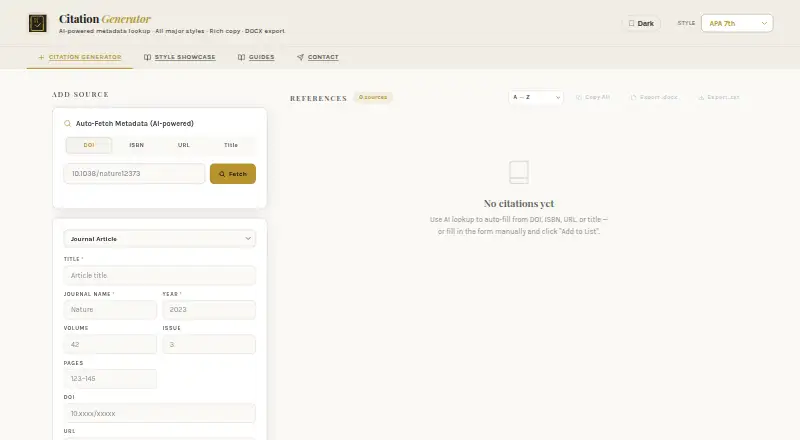This screenshot has width=800, height=440.
Task: Toggle Dark mode
Action: (x=641, y=23)
